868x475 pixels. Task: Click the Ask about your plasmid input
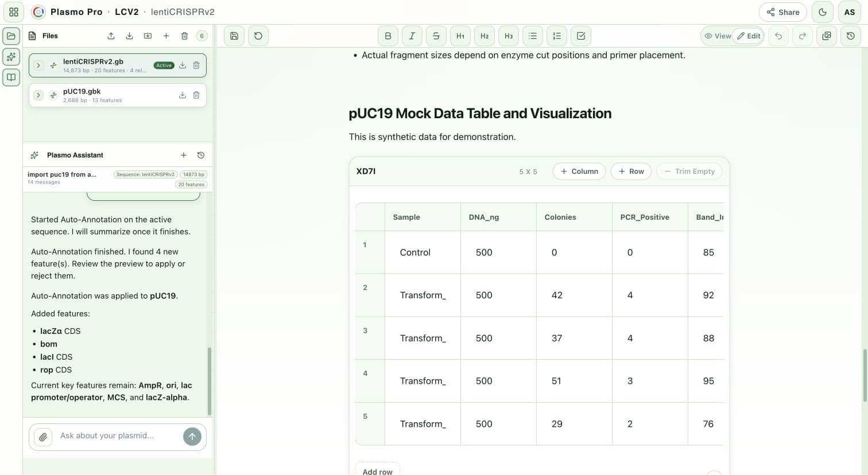tap(118, 436)
